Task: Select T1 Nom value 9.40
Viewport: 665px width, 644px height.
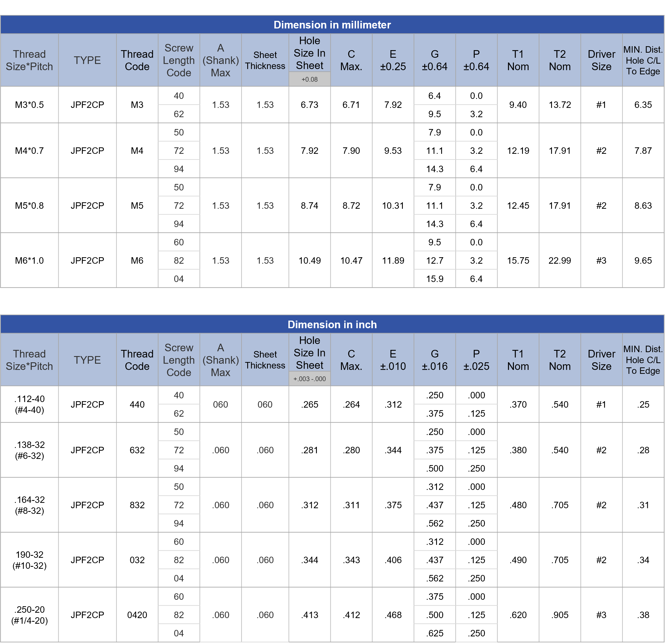Action: (x=518, y=105)
